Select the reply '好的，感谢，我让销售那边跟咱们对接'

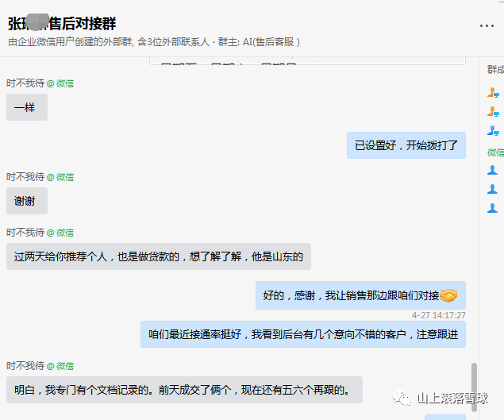pos(360,295)
